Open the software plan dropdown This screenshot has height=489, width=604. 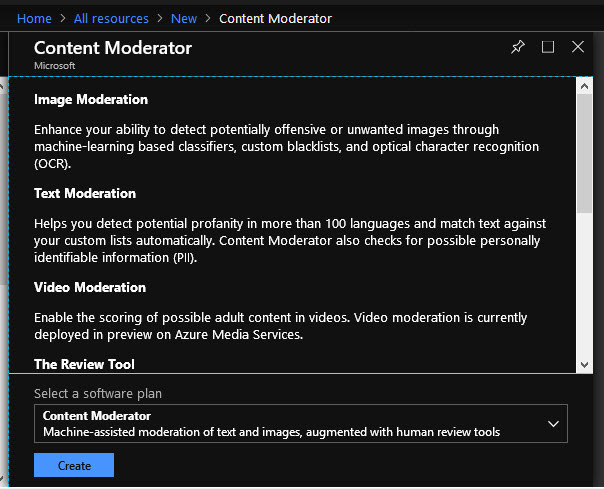point(300,424)
